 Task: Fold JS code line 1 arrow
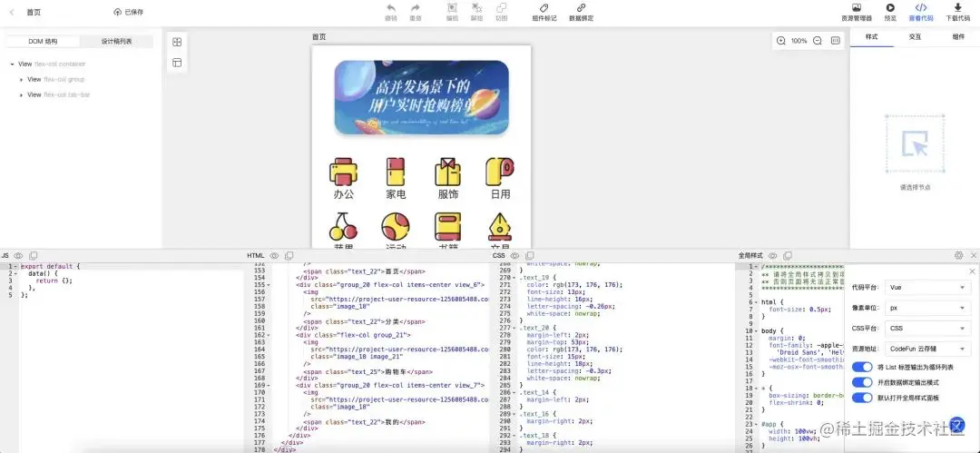click(x=15, y=267)
